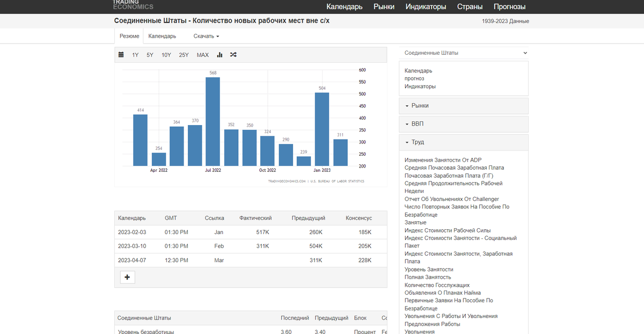Viewport: 644px width, 334px height.
Task: Open the Уровень безработицы table link
Action: [146, 331]
